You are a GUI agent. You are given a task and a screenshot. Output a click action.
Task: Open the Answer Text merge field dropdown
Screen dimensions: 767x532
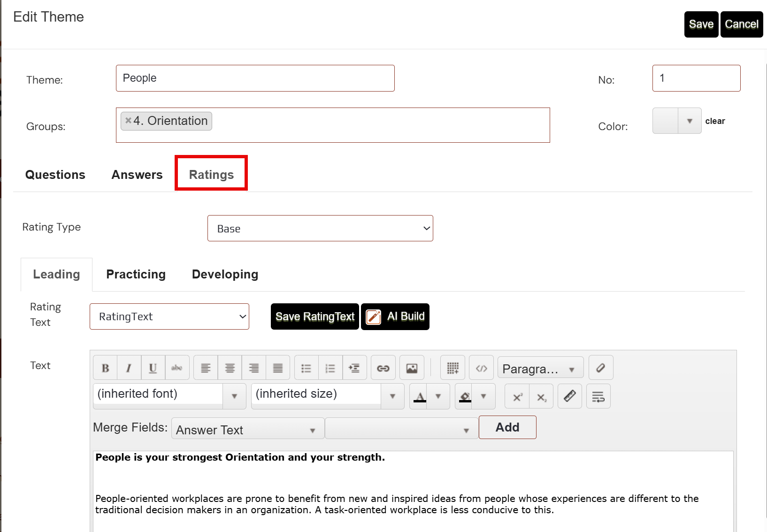[x=248, y=429]
